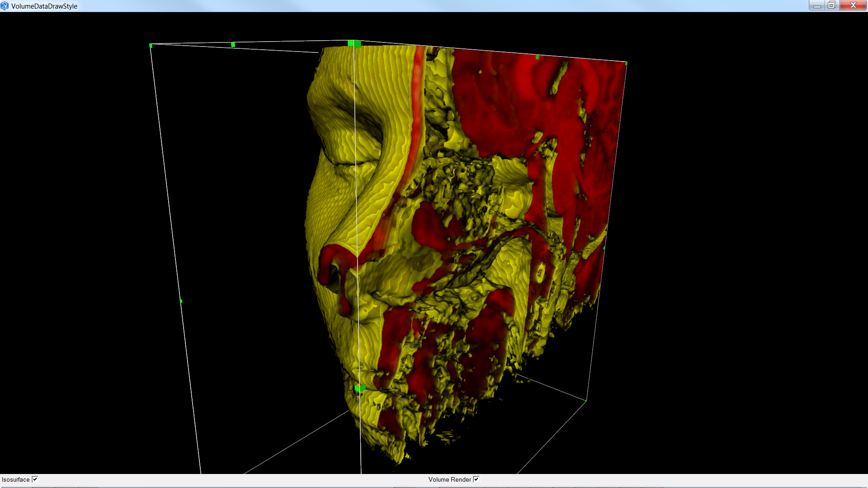868x488 pixels.
Task: Click the green handle along the top-left edge
Action: pos(233,44)
